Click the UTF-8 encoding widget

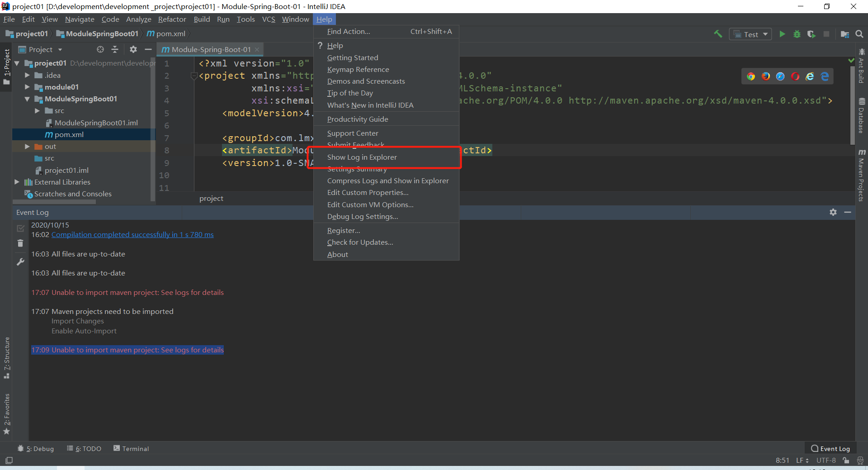click(x=826, y=461)
